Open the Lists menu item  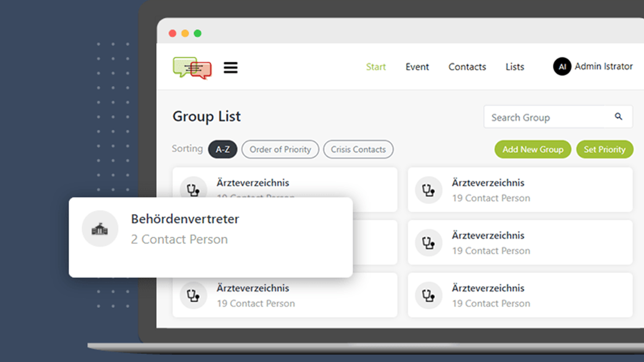point(515,67)
